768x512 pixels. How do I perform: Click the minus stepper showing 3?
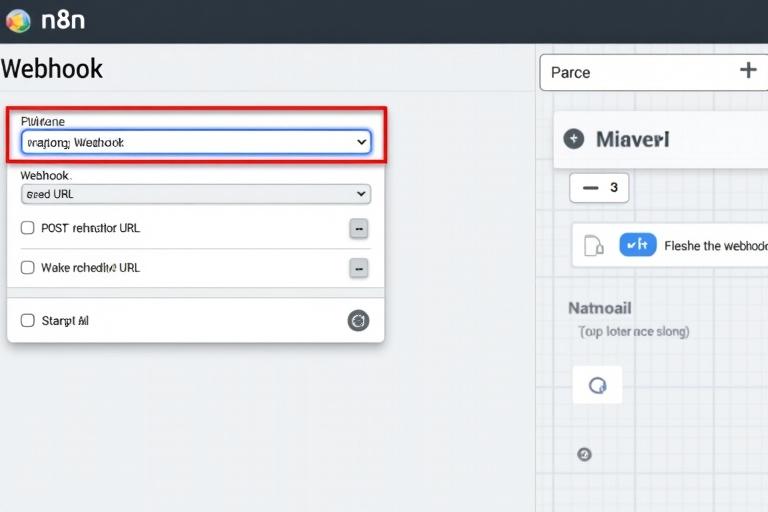(590, 187)
